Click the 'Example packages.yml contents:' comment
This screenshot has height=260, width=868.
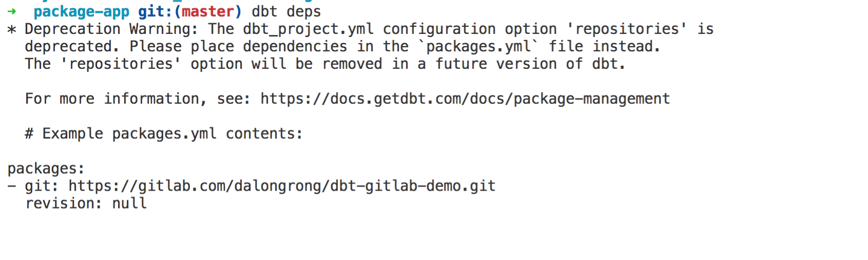[173, 134]
